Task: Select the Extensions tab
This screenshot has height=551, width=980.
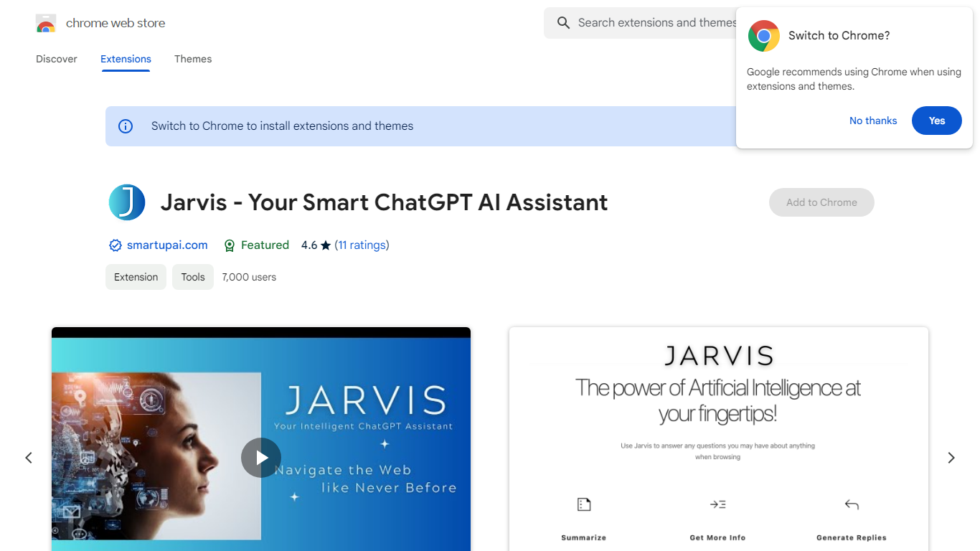Action: pos(126,59)
